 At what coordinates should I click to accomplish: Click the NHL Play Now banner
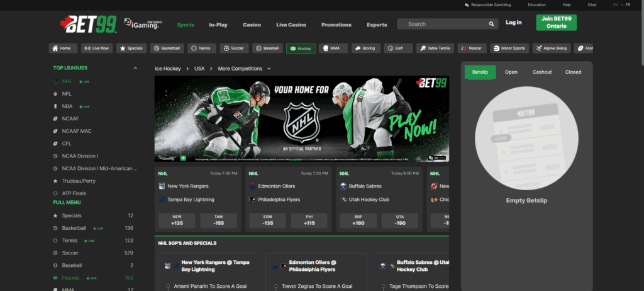[301, 118]
